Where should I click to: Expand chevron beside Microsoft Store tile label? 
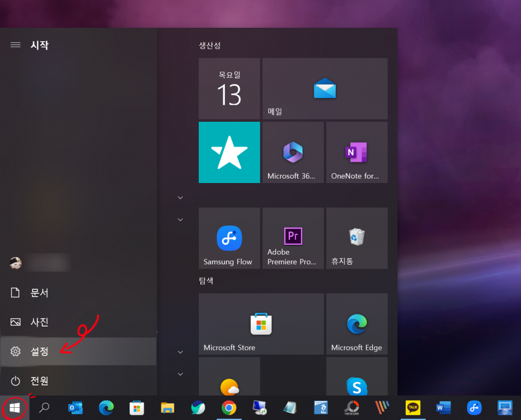[180, 352]
